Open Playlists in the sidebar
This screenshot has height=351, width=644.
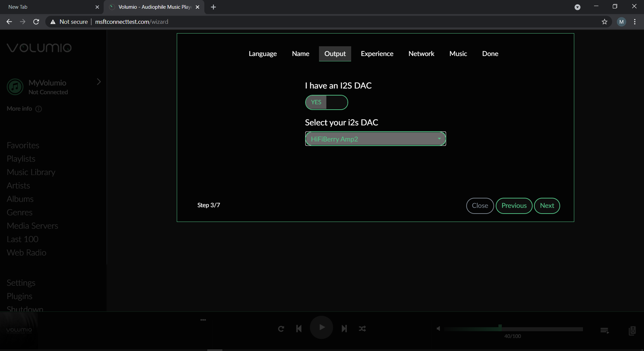point(21,159)
